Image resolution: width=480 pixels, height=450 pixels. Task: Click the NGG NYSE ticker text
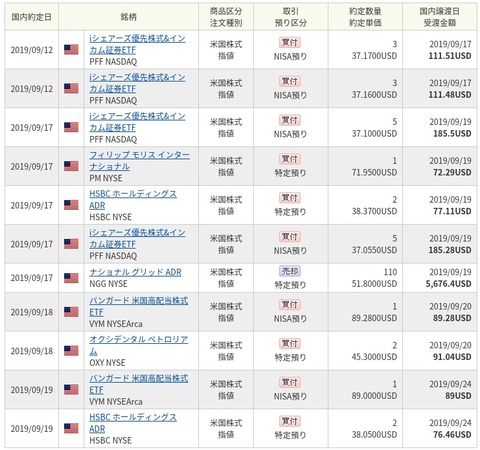coord(108,284)
